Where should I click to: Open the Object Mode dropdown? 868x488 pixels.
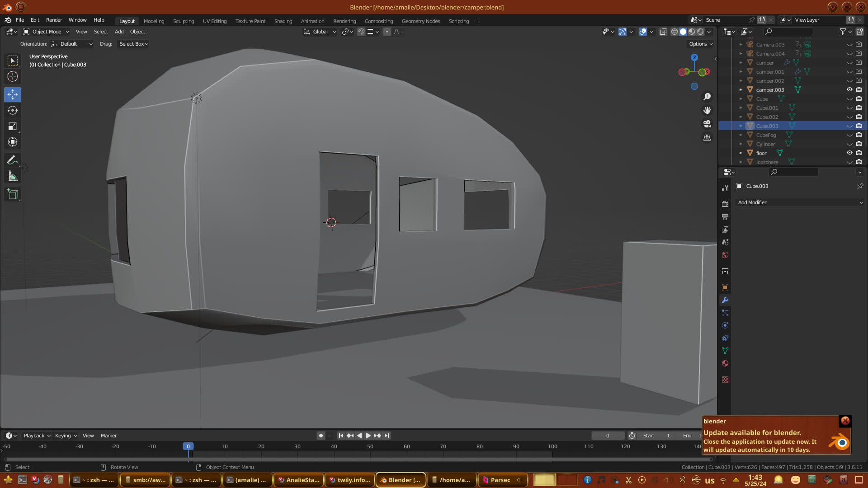click(46, 32)
